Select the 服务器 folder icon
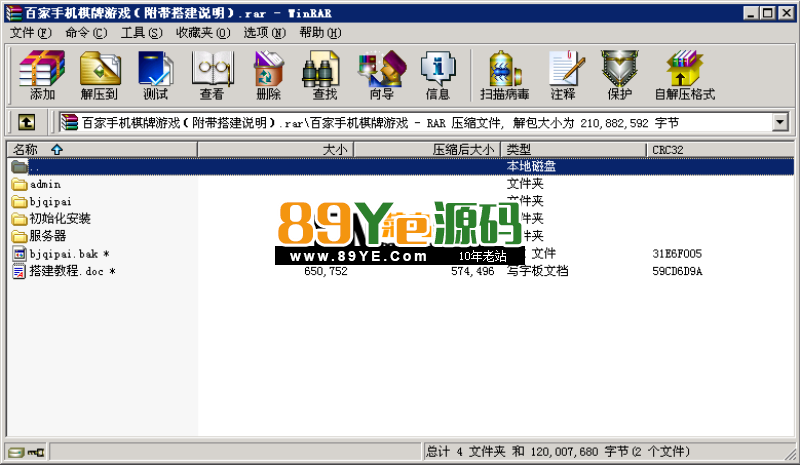800x465 pixels. coord(19,236)
